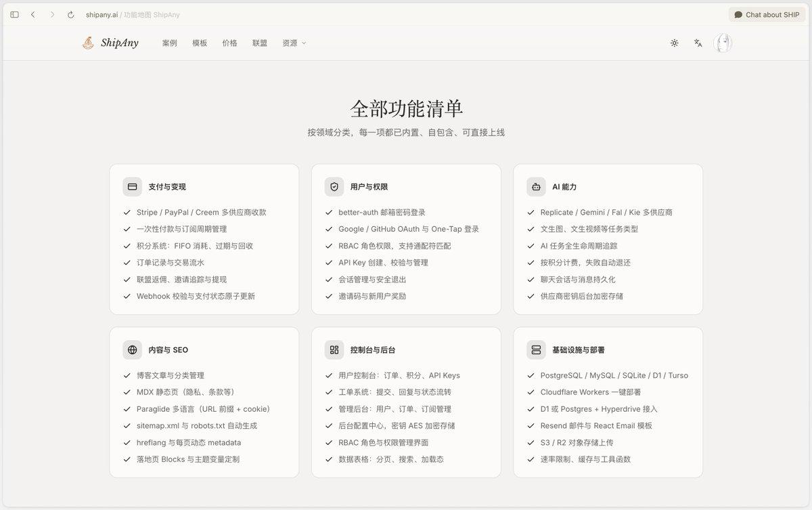Click the dashboard grid icon for 控制台与后台
This screenshot has height=510, width=812.
pos(334,350)
